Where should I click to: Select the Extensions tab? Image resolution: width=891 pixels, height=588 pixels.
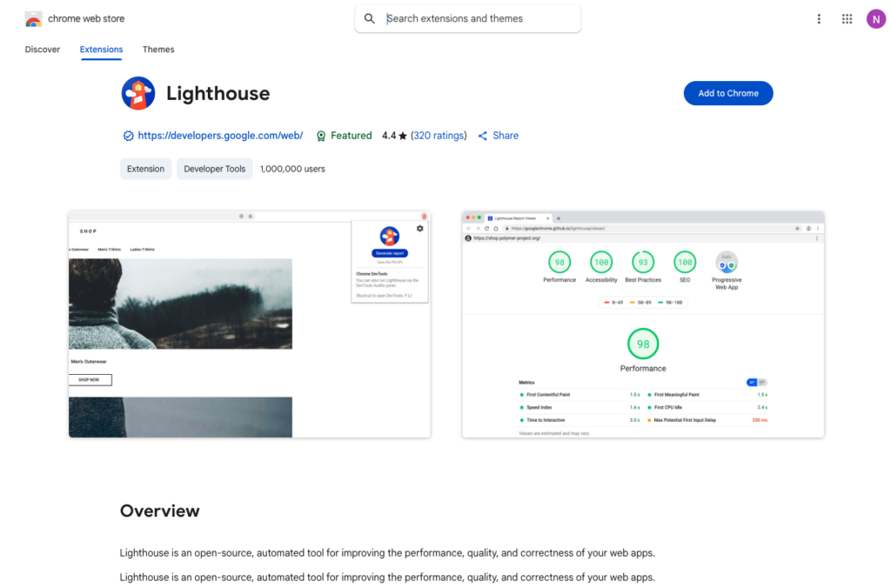[x=101, y=50]
